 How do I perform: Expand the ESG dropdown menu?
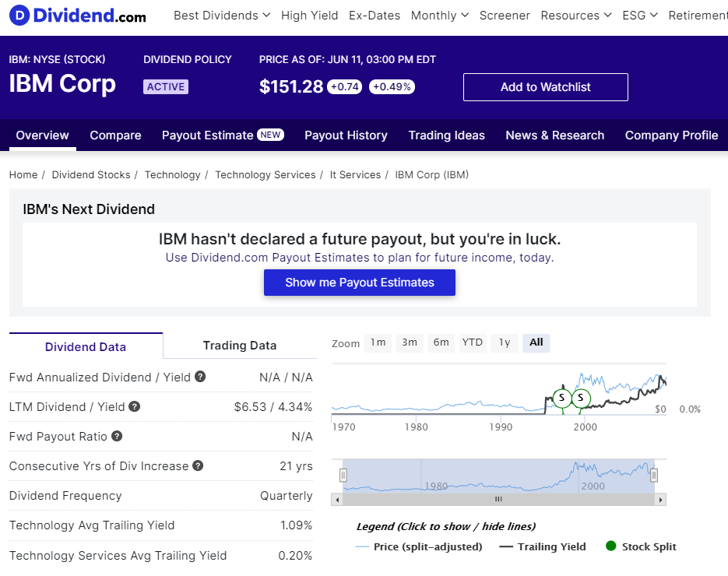click(x=640, y=16)
